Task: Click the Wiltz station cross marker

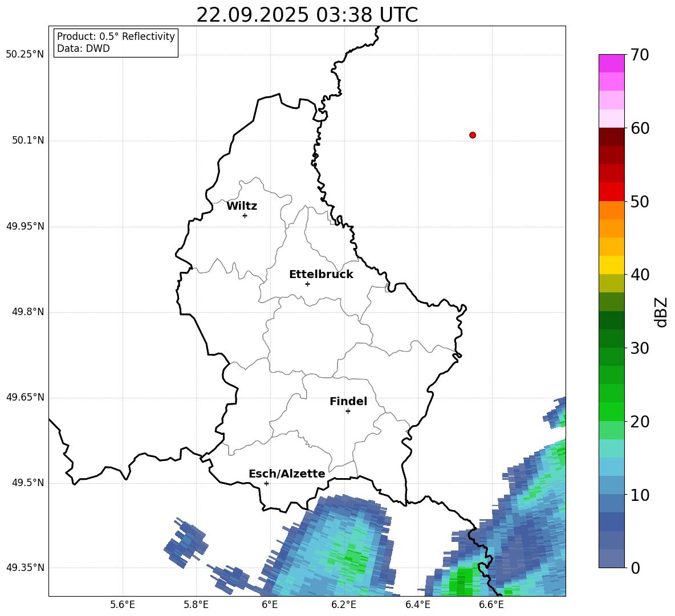Action: tap(245, 215)
